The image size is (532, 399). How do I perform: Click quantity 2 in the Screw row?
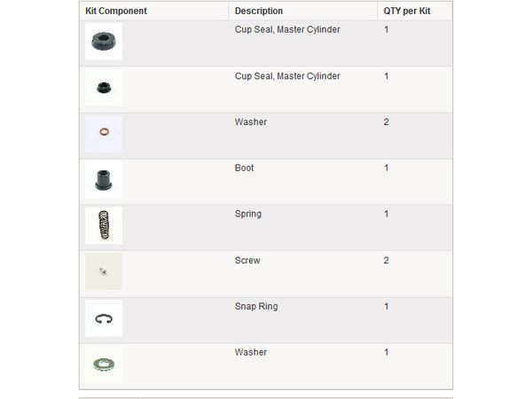(x=386, y=260)
